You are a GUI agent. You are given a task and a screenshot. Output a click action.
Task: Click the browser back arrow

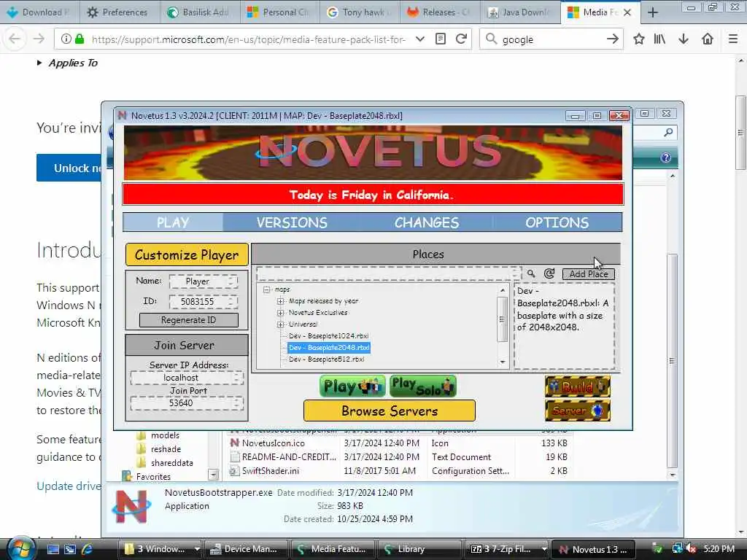[x=15, y=39]
